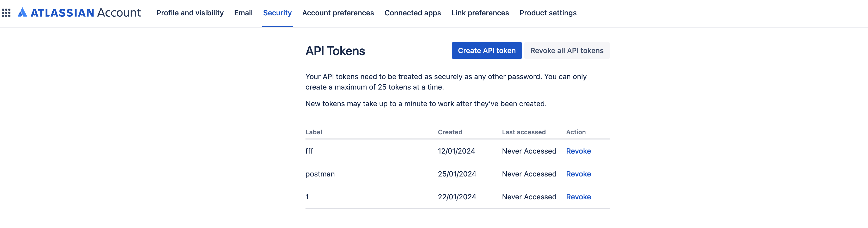The height and width of the screenshot is (228, 868).
Task: Select the Created column header
Action: click(450, 132)
